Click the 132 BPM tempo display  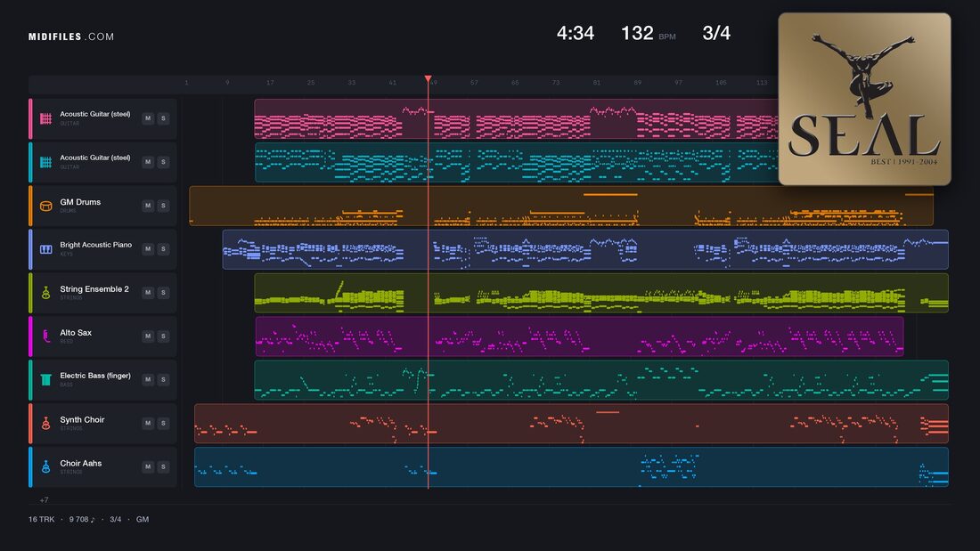point(648,33)
